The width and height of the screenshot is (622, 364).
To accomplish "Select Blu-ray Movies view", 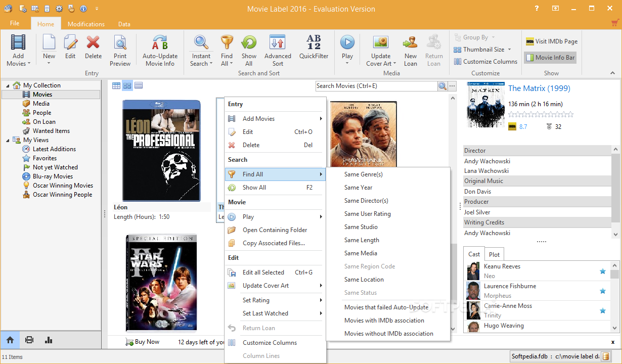I will (x=53, y=176).
